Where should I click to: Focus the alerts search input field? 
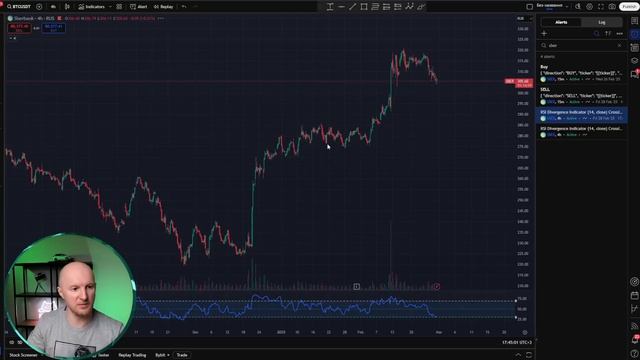[581, 45]
